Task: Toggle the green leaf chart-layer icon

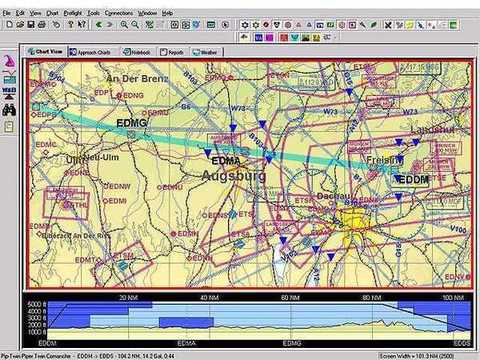Action: coord(374,25)
